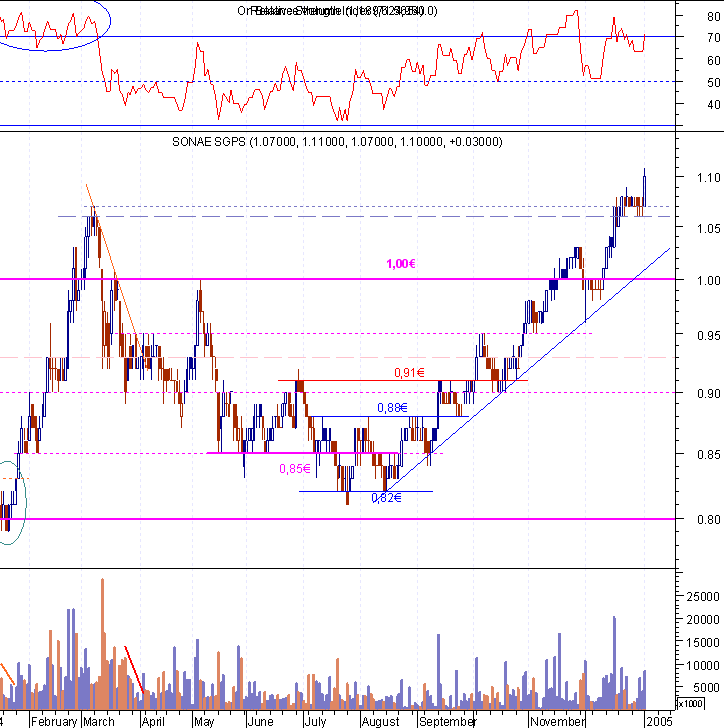724x728 pixels.
Task: Click the 0.85 value on the price axis
Action: tap(709, 454)
